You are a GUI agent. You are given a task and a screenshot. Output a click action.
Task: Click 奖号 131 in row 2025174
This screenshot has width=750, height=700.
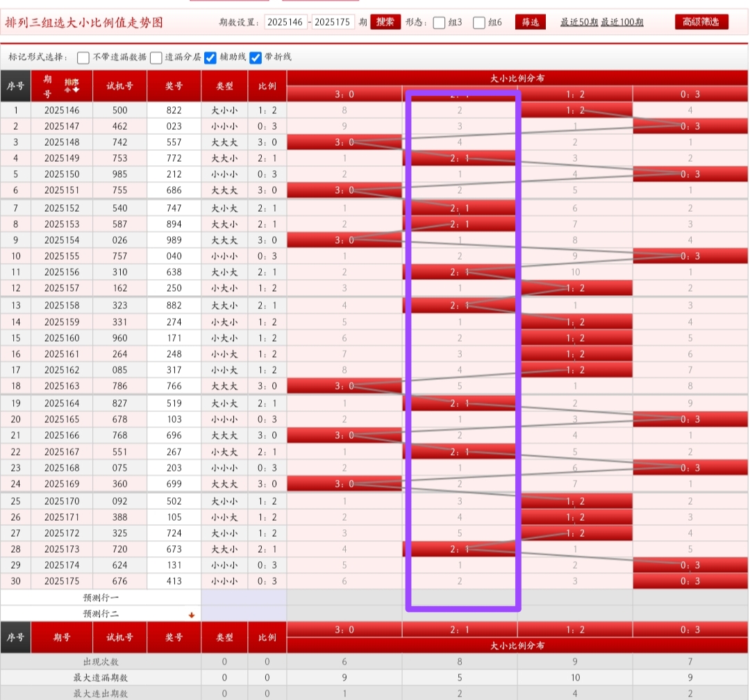point(174,565)
